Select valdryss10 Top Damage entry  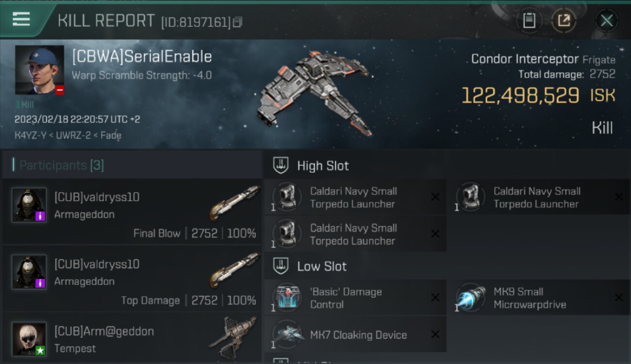pyautogui.click(x=132, y=278)
